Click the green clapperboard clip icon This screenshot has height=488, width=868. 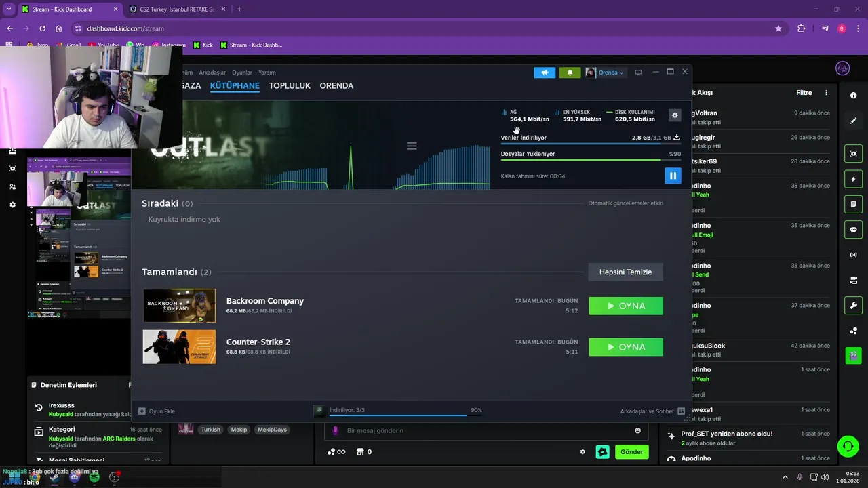[x=853, y=355]
